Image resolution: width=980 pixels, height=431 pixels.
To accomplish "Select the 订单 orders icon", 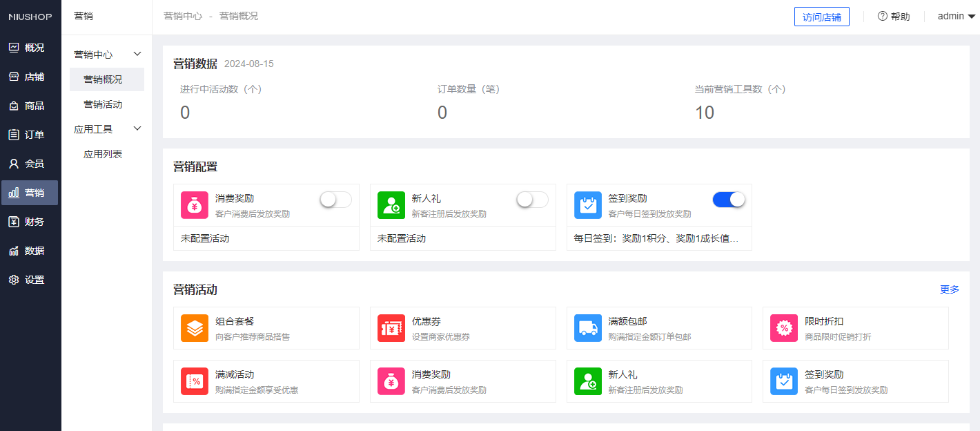I will pos(30,134).
